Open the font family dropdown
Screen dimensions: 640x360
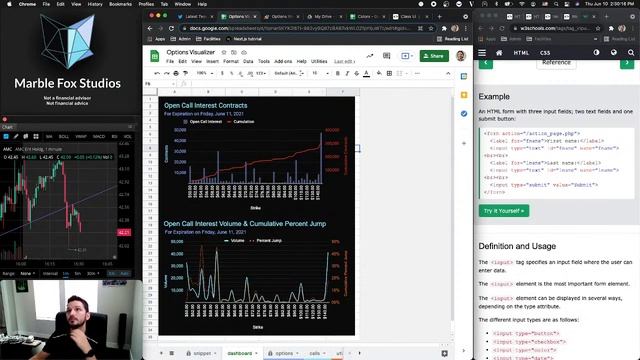click(x=289, y=73)
